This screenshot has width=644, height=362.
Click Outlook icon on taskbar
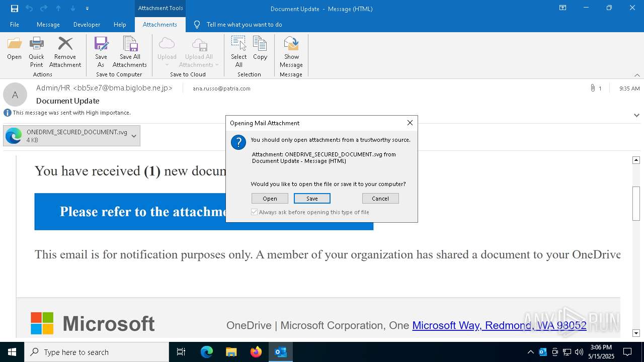coord(280,352)
